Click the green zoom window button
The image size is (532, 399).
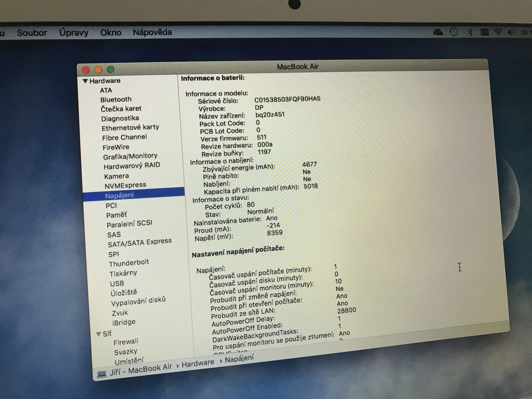click(111, 70)
